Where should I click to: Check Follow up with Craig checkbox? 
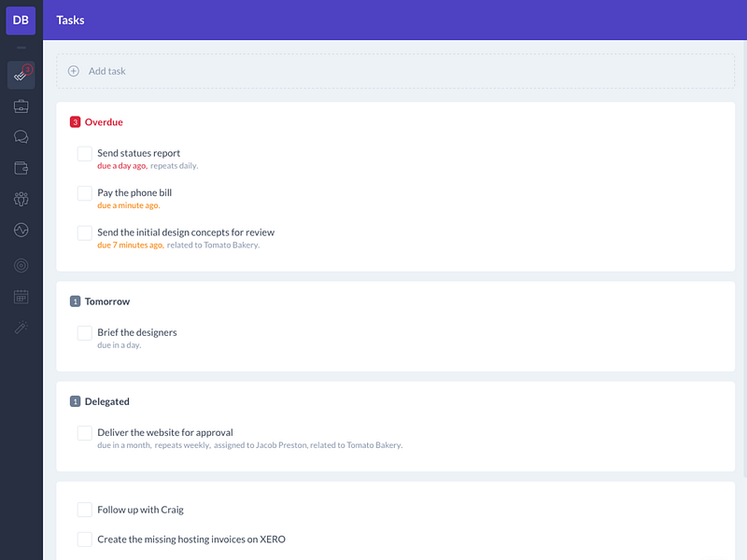(85, 510)
